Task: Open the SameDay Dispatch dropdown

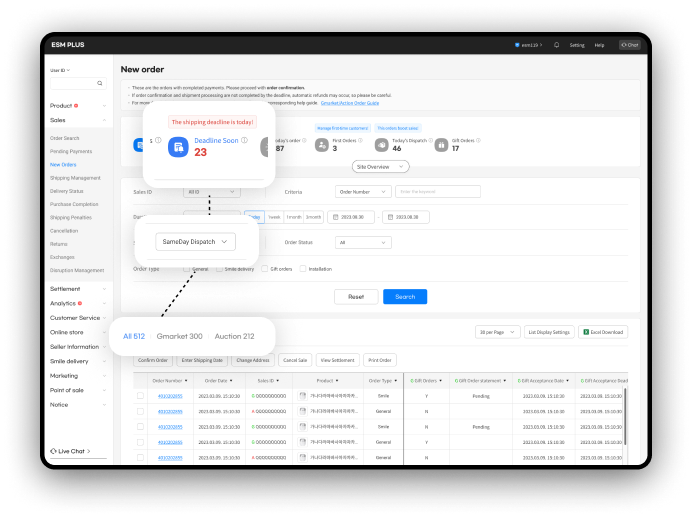Action: click(x=196, y=241)
